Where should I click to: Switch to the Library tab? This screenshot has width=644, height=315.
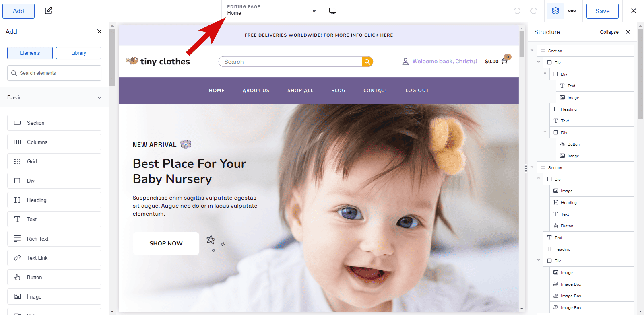pyautogui.click(x=78, y=53)
